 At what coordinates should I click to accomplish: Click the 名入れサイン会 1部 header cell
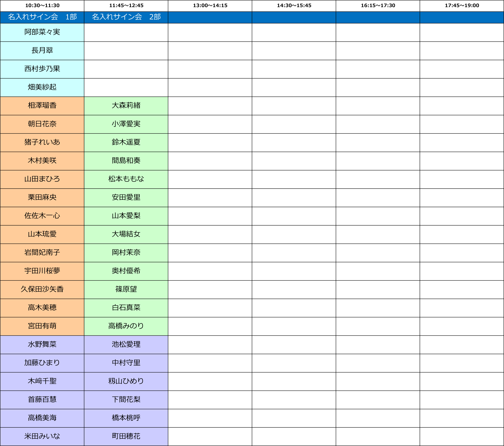pyautogui.click(x=42, y=17)
